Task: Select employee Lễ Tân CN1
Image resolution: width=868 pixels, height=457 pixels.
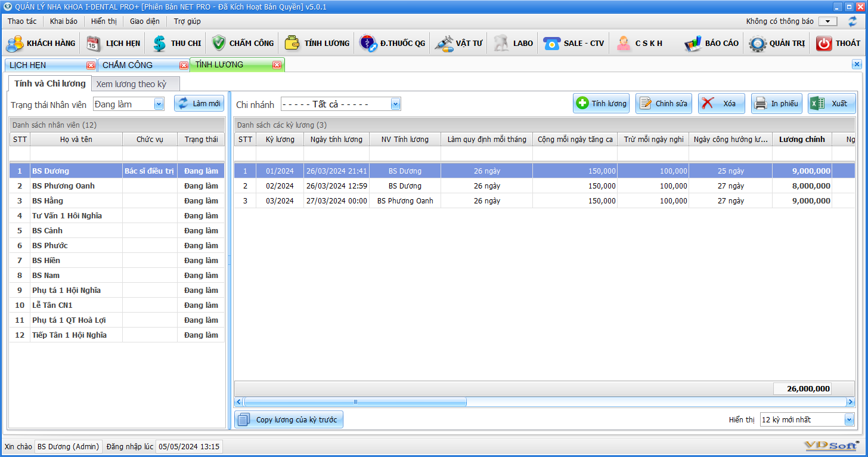Action: coord(117,305)
